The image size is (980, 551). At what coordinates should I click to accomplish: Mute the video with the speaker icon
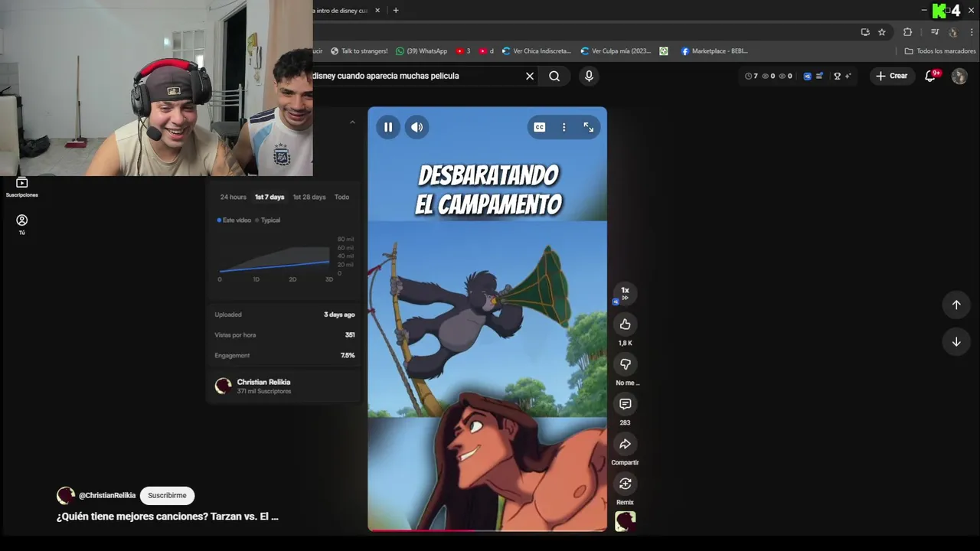pyautogui.click(x=416, y=127)
